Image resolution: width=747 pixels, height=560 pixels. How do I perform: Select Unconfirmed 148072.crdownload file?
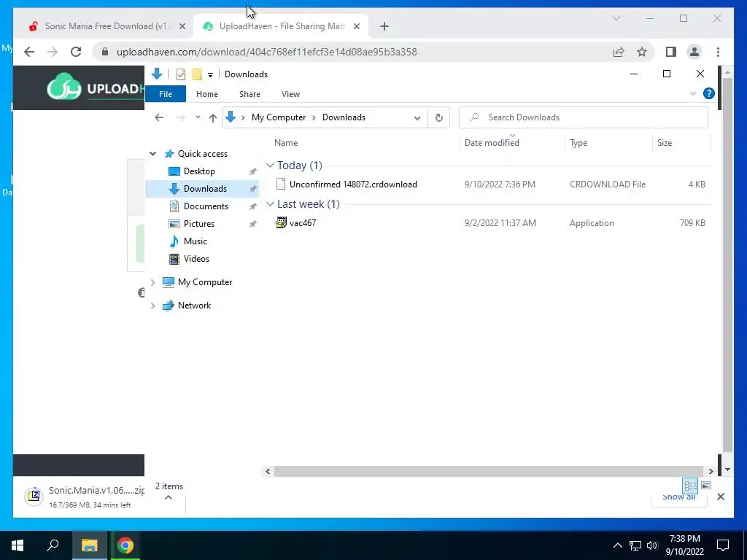pos(353,184)
